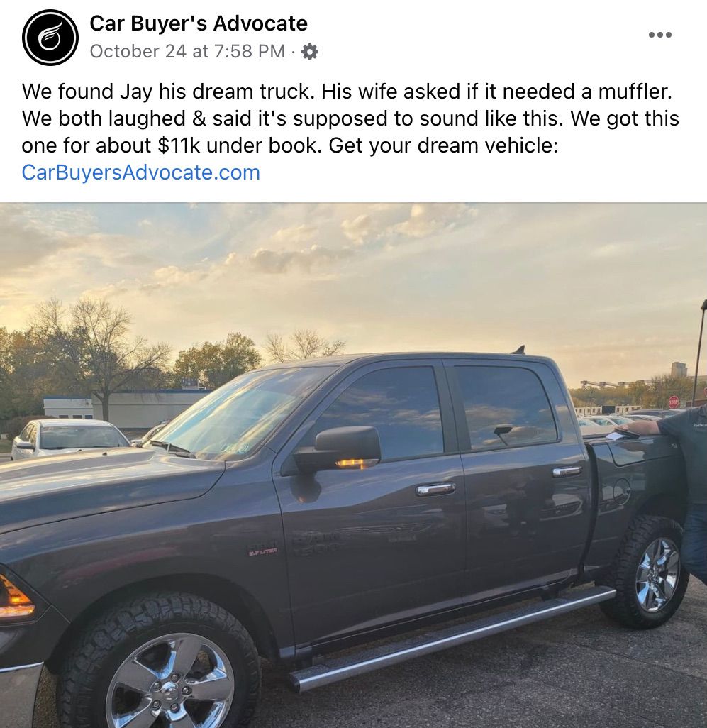This screenshot has height=728, width=707.
Task: Click the amber headlight on the truck
Action: [16, 597]
